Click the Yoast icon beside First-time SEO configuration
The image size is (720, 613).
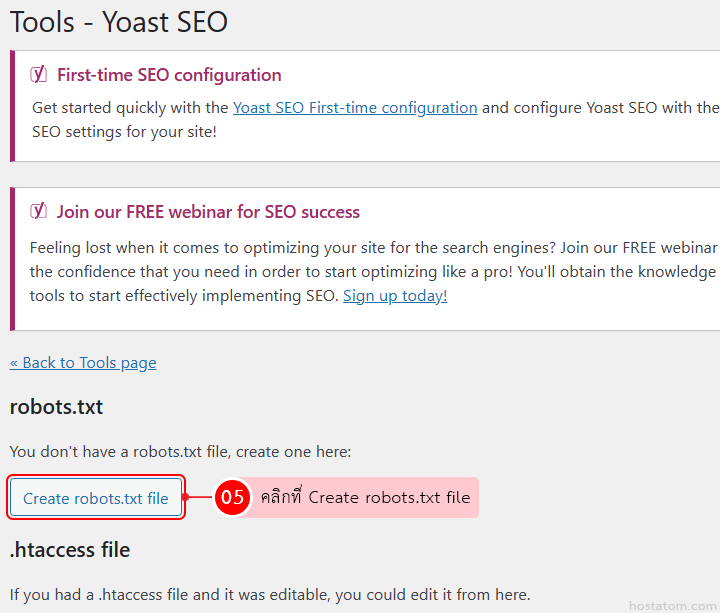click(x=39, y=74)
